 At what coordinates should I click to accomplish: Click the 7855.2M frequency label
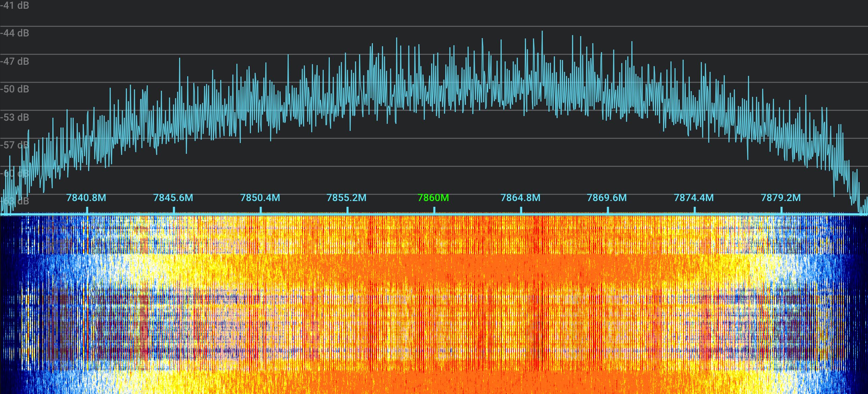click(347, 198)
